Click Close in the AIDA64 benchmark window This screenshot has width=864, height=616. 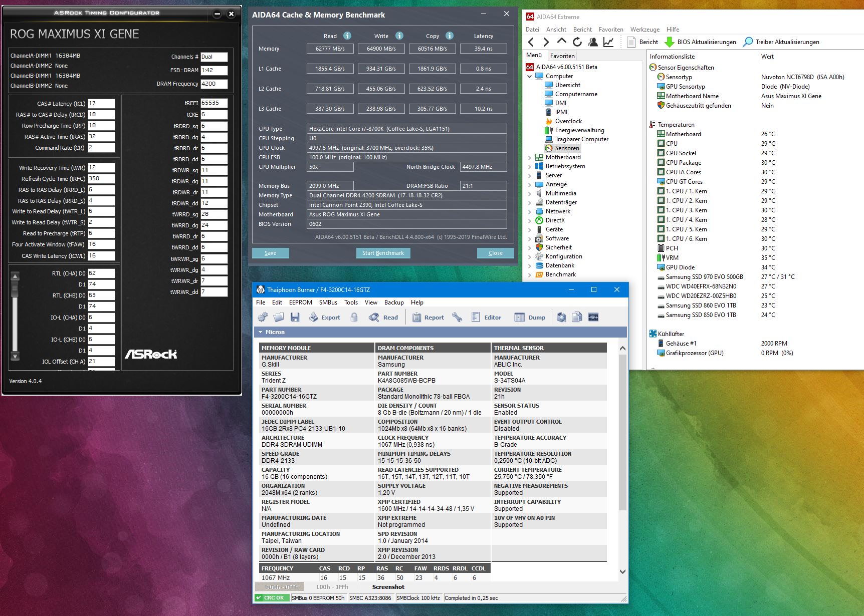pyautogui.click(x=495, y=253)
